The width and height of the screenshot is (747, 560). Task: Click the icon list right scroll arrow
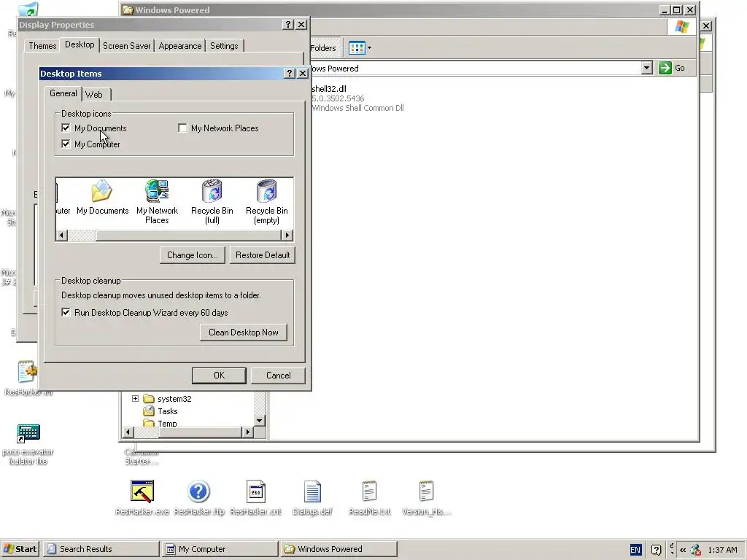click(x=287, y=235)
